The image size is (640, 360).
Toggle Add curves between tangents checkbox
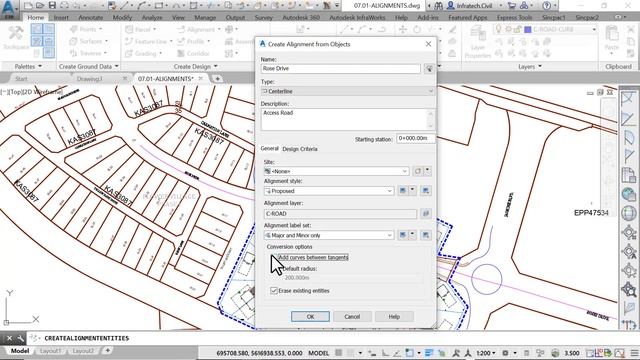click(274, 257)
